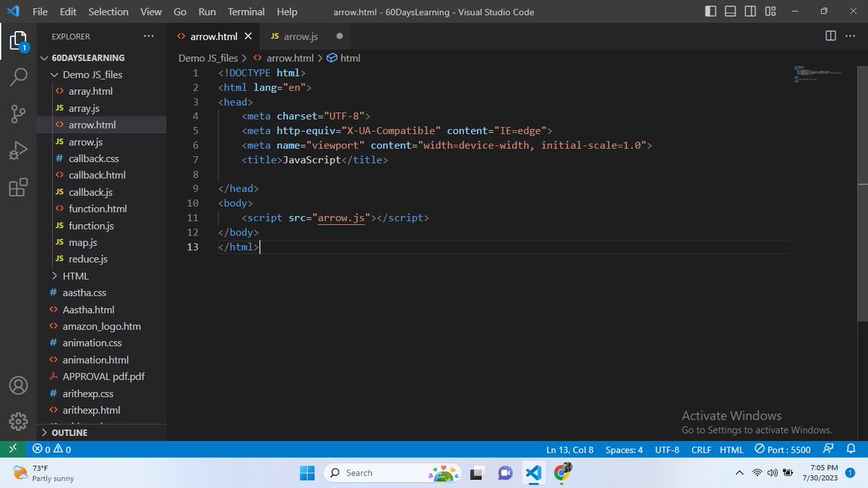Open the File menu
868x488 pixels.
(x=41, y=12)
